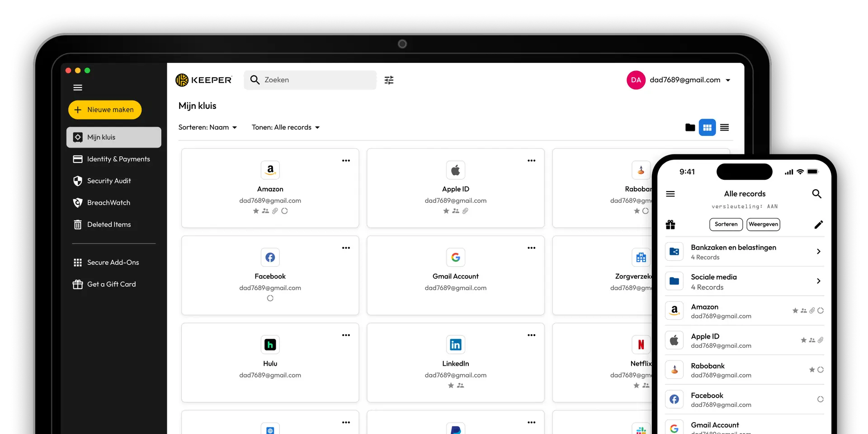Toggle favorite star on phone Amazon row
Screen dimensions: 868x434
coord(795,311)
